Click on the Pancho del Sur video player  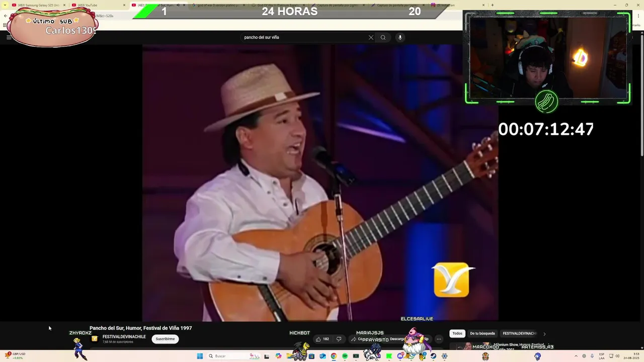(320, 183)
